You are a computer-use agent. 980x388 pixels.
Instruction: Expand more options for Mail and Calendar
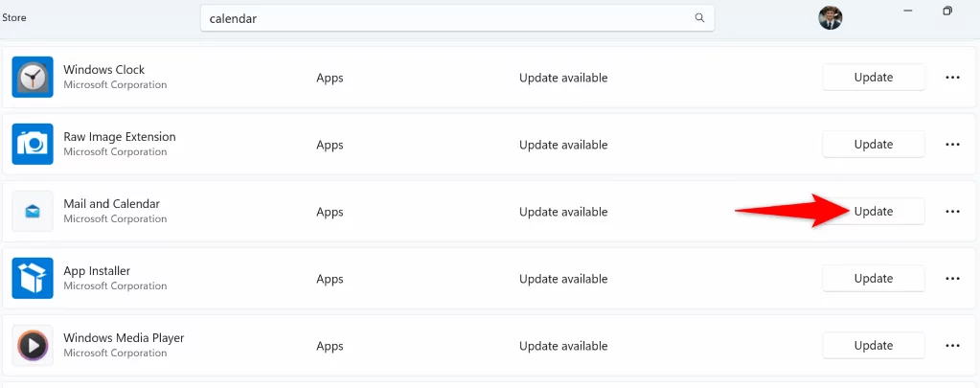click(952, 212)
